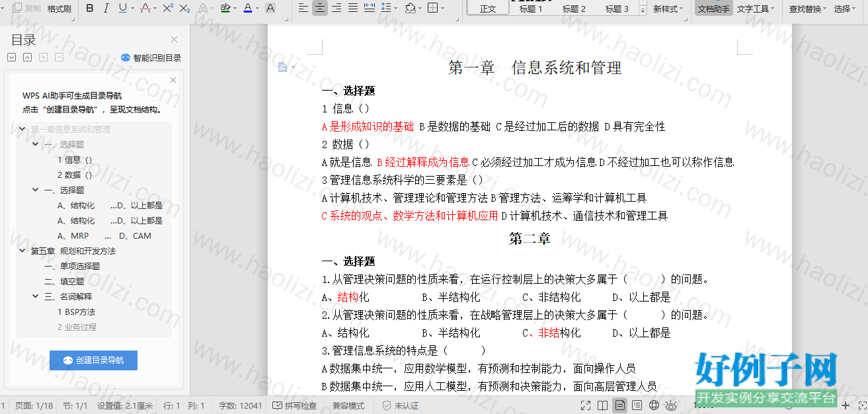Select the 标题 2 style
This screenshot has width=868, height=414.
(574, 9)
